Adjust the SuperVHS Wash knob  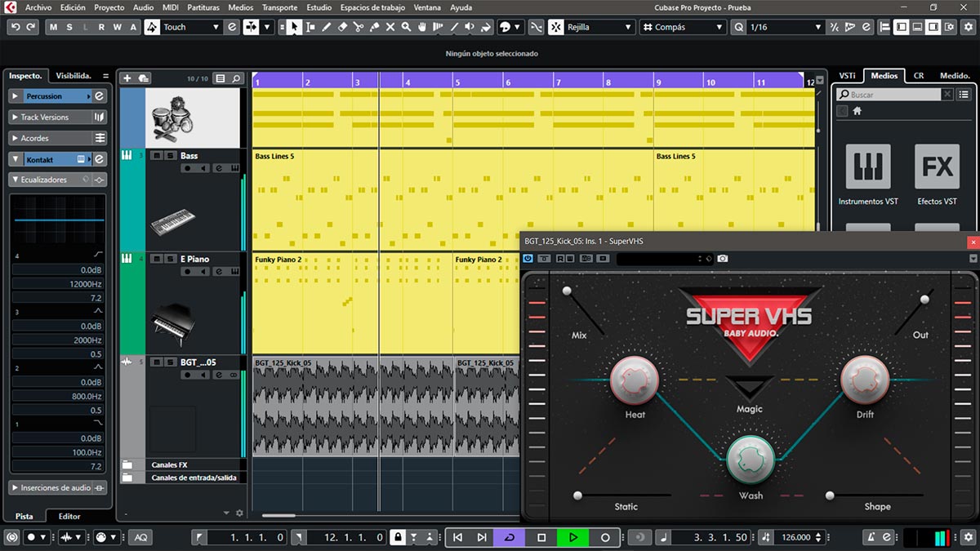click(751, 460)
